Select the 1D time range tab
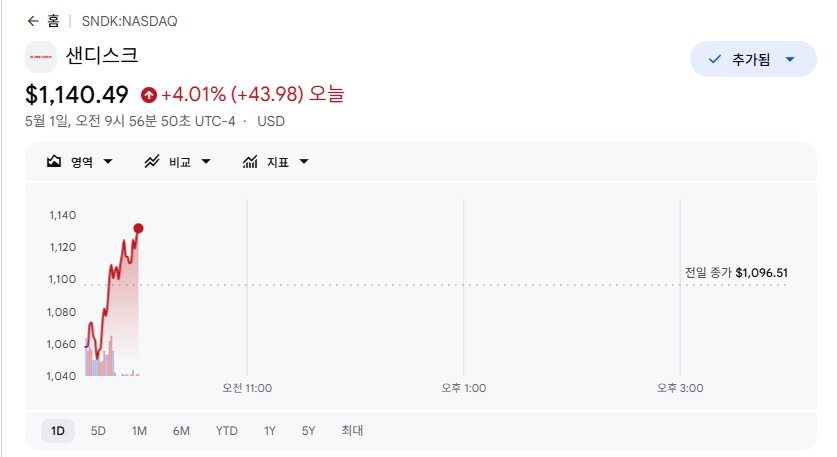 (x=58, y=431)
